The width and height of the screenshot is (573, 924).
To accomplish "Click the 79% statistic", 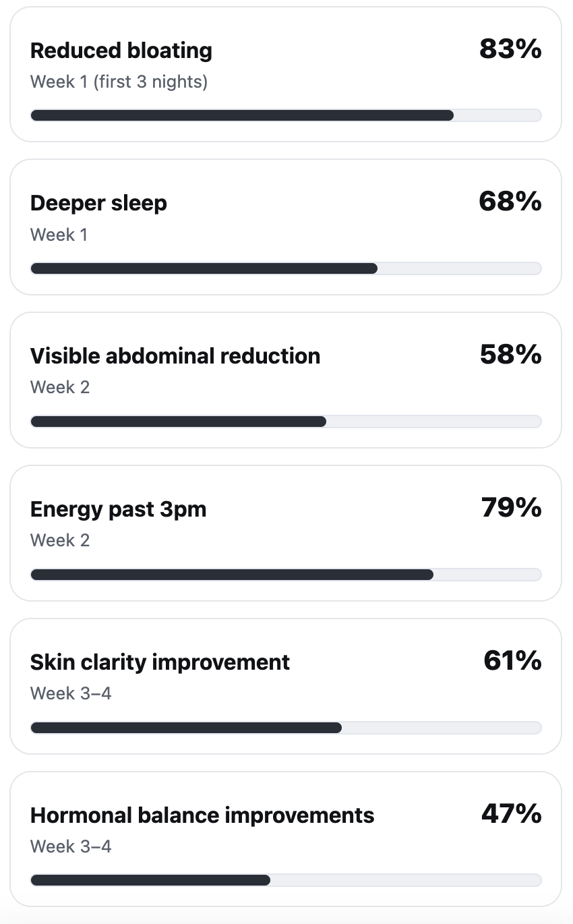I will point(511,508).
